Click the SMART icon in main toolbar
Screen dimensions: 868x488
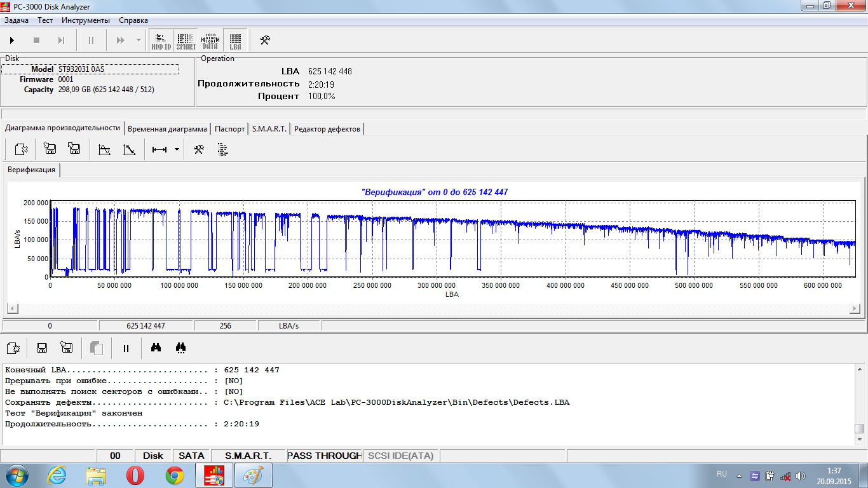(186, 41)
